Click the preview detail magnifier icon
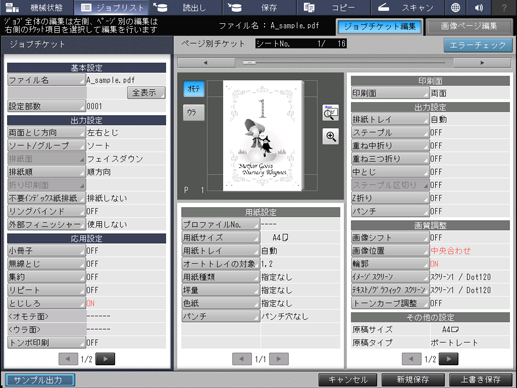517x388 pixels. pyautogui.click(x=331, y=113)
